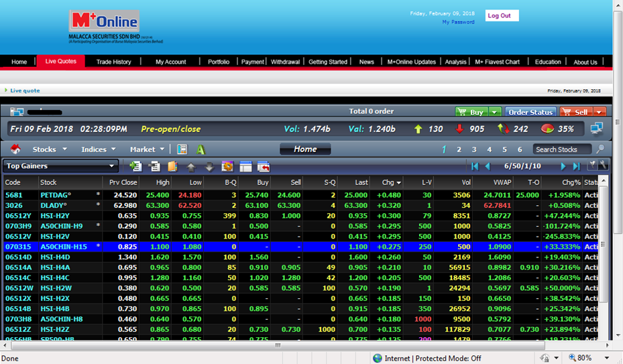The width and height of the screenshot is (623, 364).
Task: Expand the Stocks dropdown menu
Action: click(50, 149)
